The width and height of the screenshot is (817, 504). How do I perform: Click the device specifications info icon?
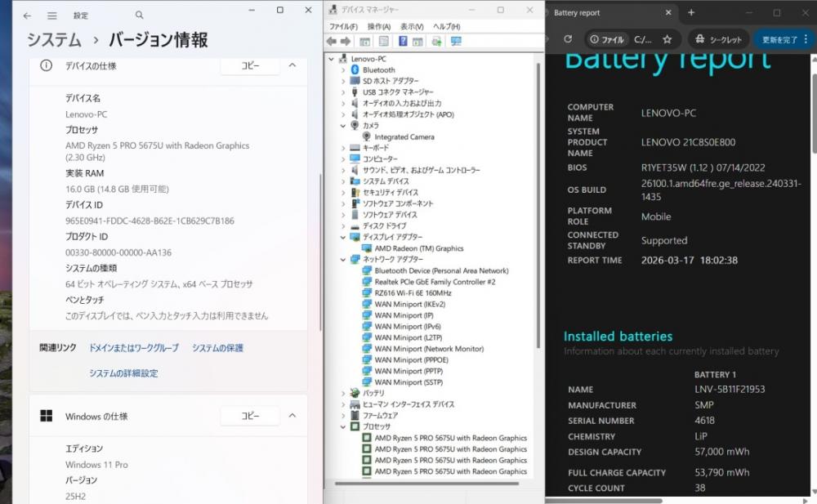(47, 65)
